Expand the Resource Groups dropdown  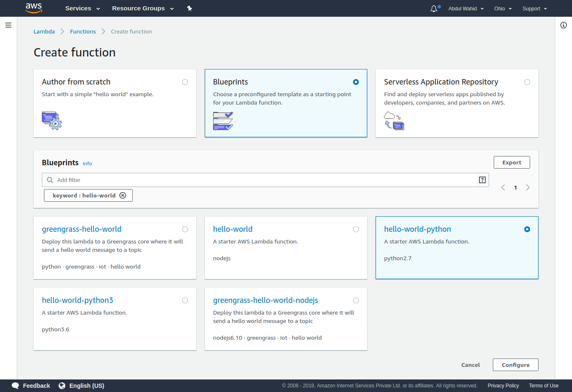click(x=143, y=8)
